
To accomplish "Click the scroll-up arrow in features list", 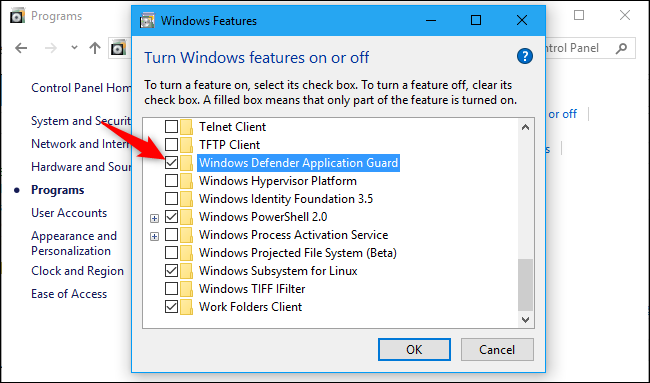I will (526, 127).
